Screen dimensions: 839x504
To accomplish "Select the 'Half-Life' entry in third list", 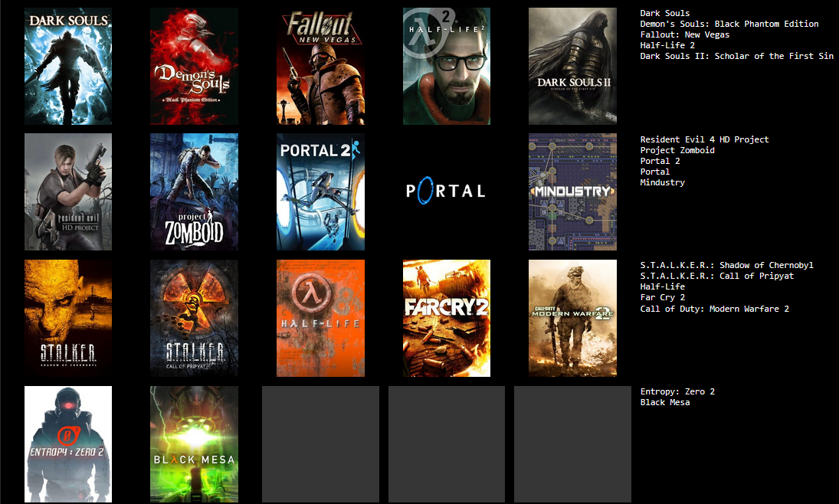I will point(663,286).
